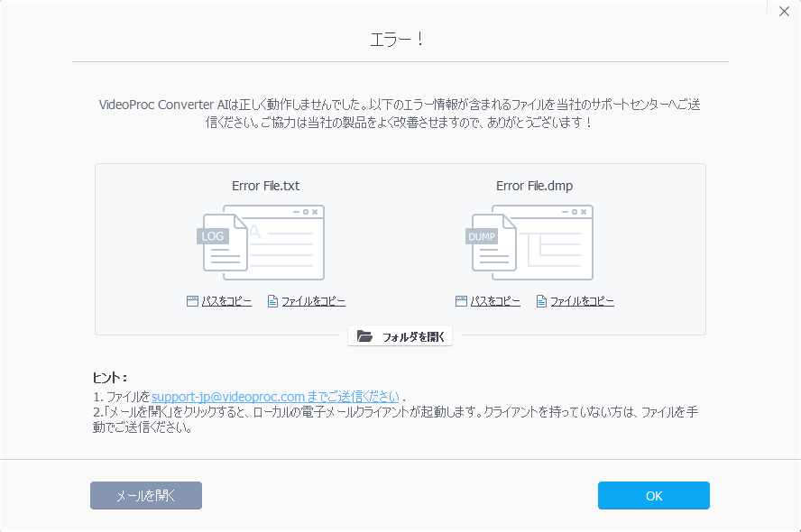The image size is (801, 532).
Task: Copy path of Error File.dmp via パスをコピー
Action: pyautogui.click(x=494, y=301)
